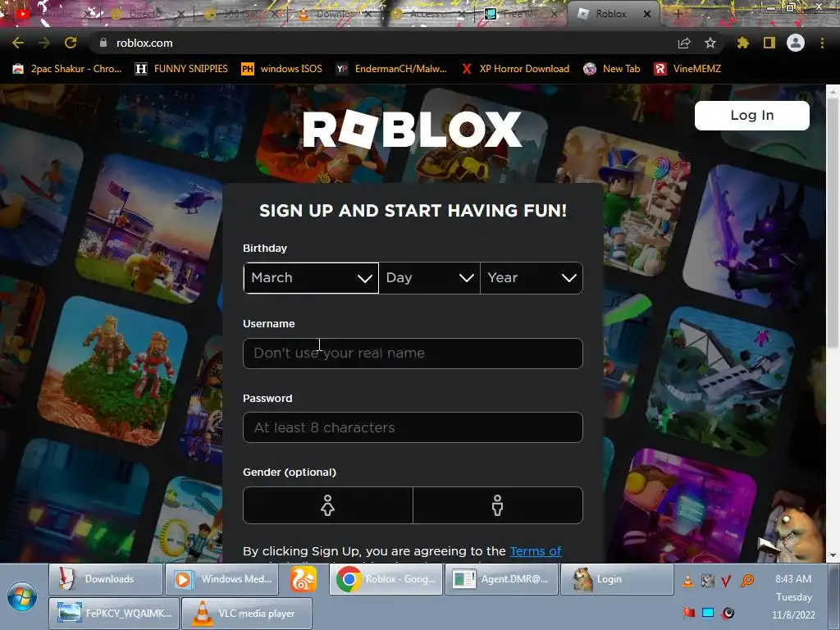The width and height of the screenshot is (840, 630).
Task: Click the speaker volume tray icon
Action: pos(728,612)
